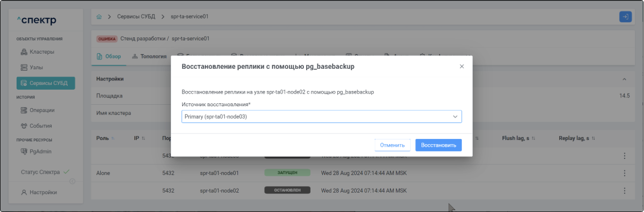The width and height of the screenshot is (644, 212).
Task: Click the home icon in the breadcrumb
Action: point(99,17)
